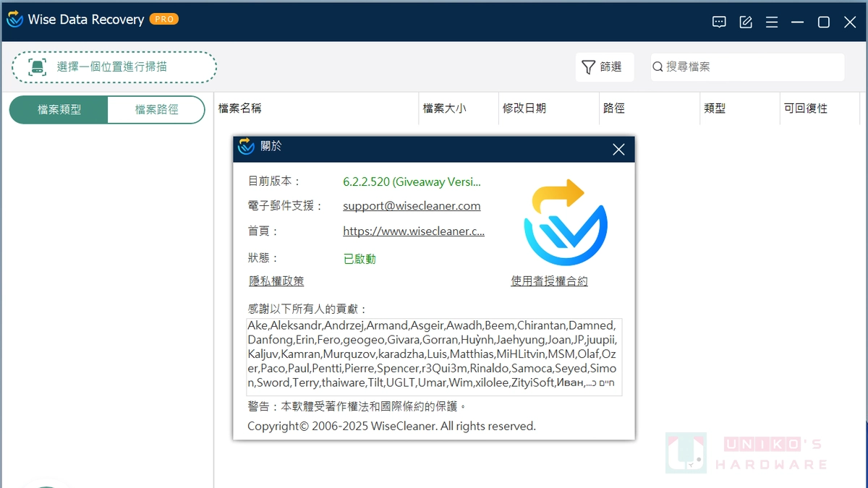Click the 狀態 label
Viewport: 868px width, 488px height.
(263, 258)
